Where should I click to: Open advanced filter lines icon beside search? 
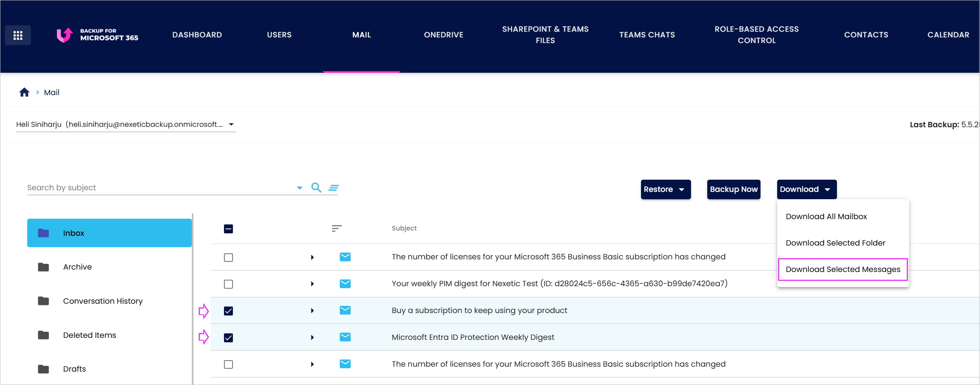tap(334, 187)
